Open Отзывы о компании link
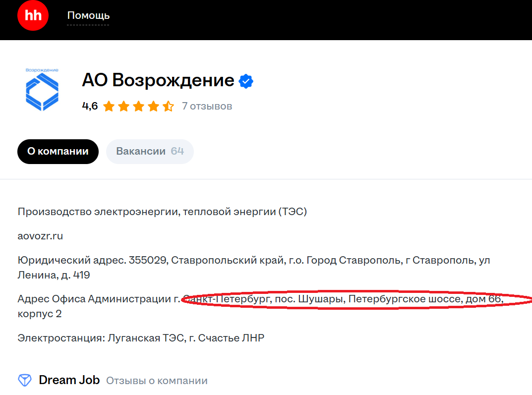Viewport: 532px width, 395px height. 158,380
